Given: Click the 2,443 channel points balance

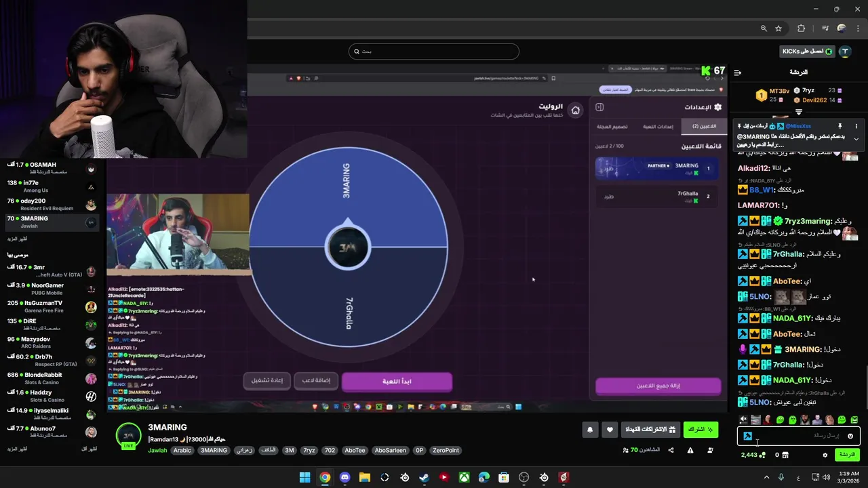Looking at the screenshot, I should [x=753, y=455].
